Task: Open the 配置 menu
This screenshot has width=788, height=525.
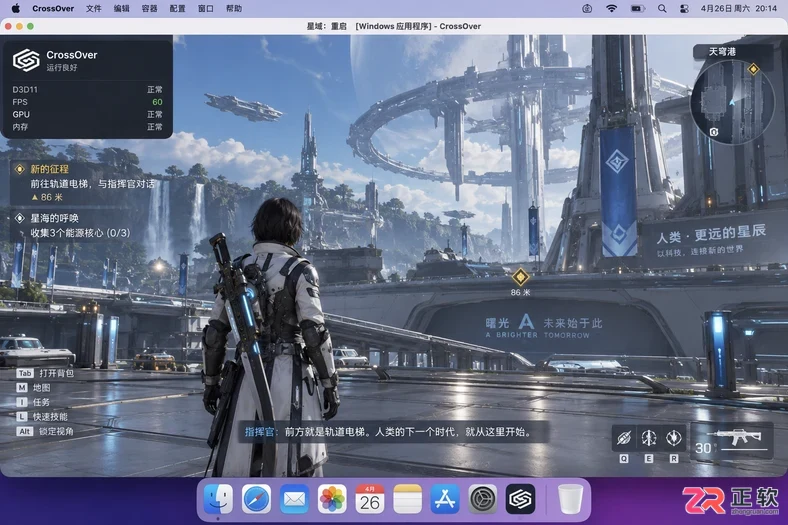Action: click(177, 9)
